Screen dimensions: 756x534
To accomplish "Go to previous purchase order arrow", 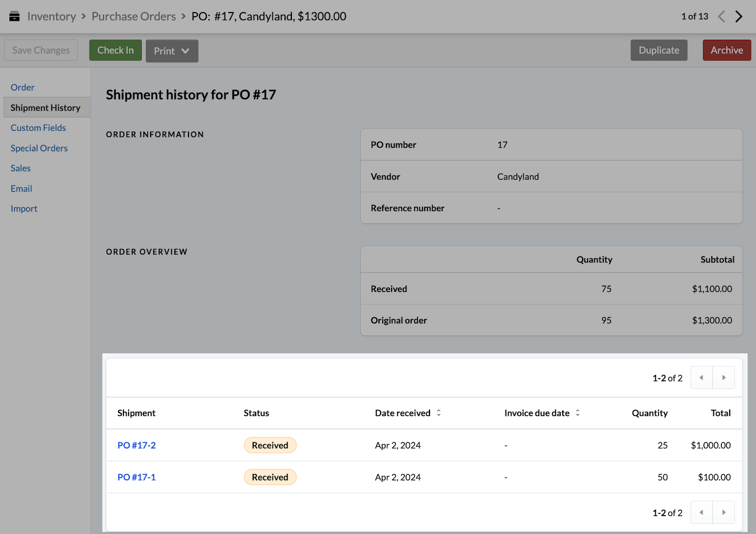I will pyautogui.click(x=721, y=16).
